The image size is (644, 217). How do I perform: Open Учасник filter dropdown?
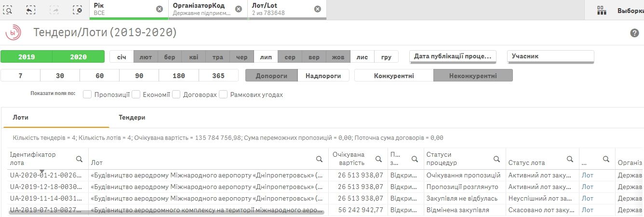point(550,56)
